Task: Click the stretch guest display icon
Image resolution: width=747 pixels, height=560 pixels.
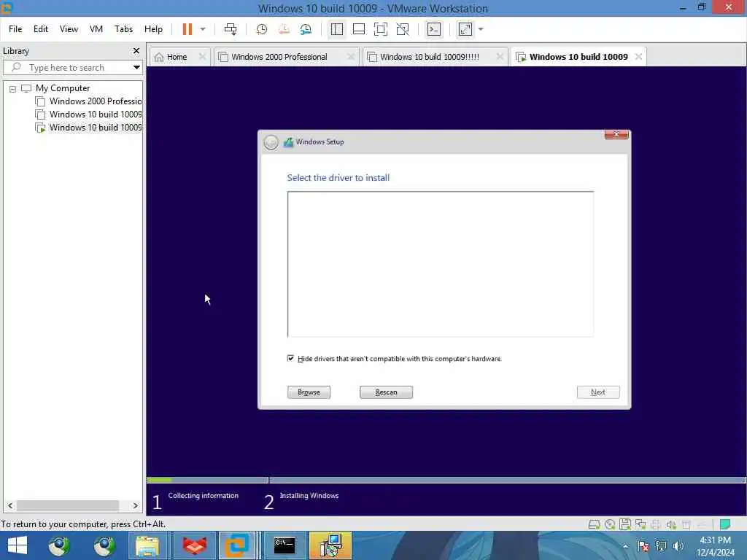Action: pos(465,29)
